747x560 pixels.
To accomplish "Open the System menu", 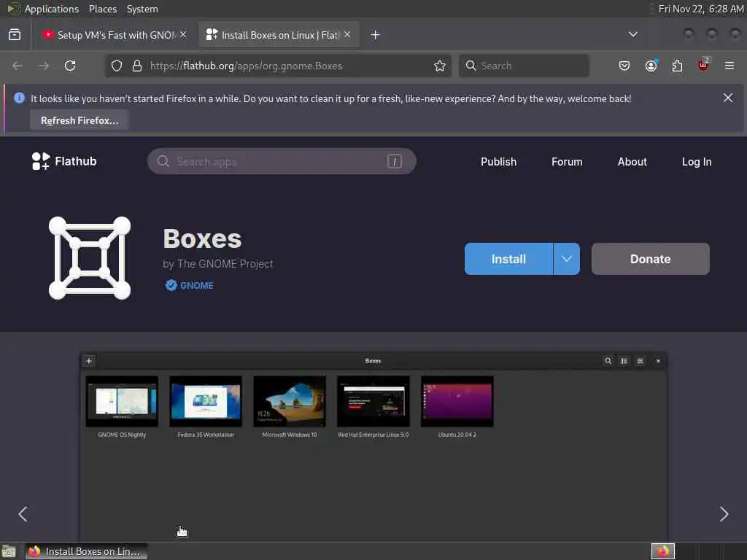I will pyautogui.click(x=142, y=9).
